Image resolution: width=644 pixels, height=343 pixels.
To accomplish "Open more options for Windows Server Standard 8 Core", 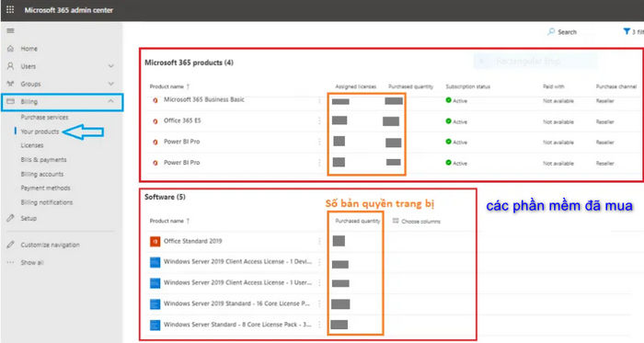I will tap(319, 325).
